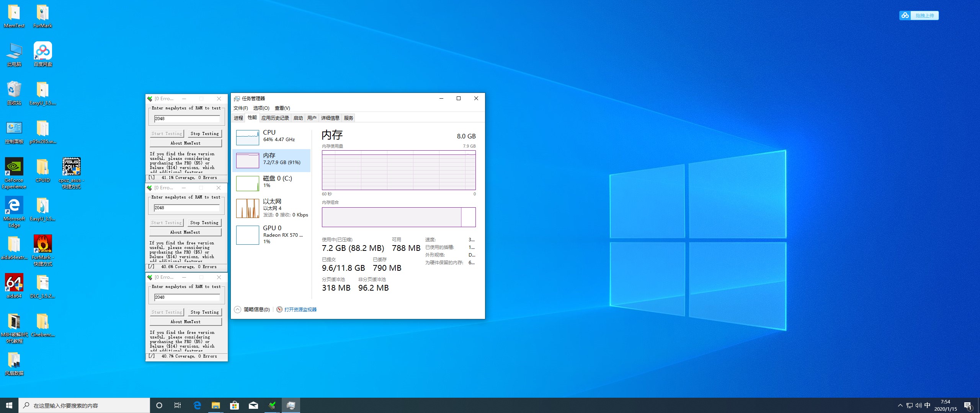
Task: Switch to the 详细信息 tab
Action: point(330,118)
